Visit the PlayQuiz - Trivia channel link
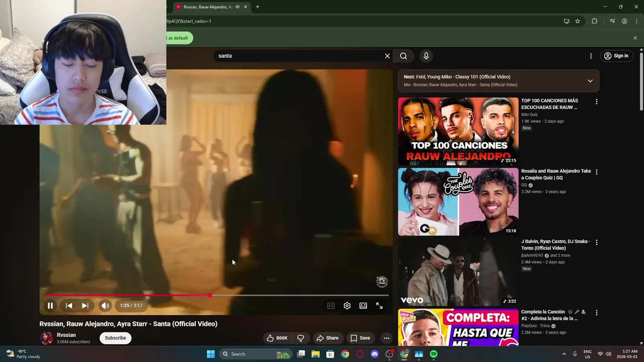Screen dimensions: 644x362 pyautogui.click(x=535, y=326)
